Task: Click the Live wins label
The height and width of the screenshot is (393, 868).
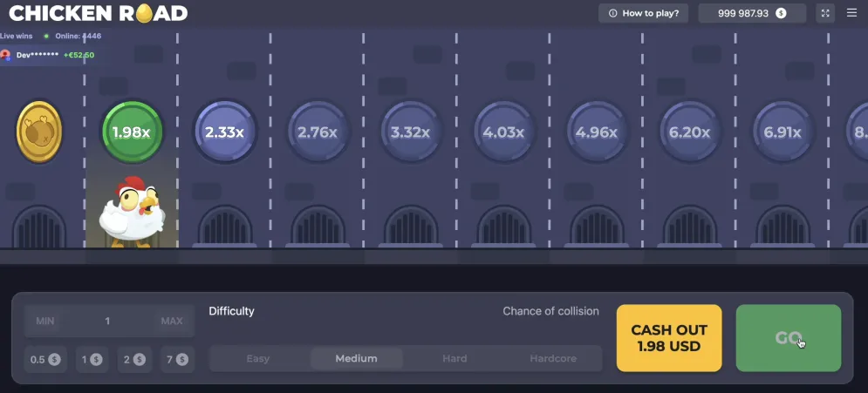Action: [16, 36]
